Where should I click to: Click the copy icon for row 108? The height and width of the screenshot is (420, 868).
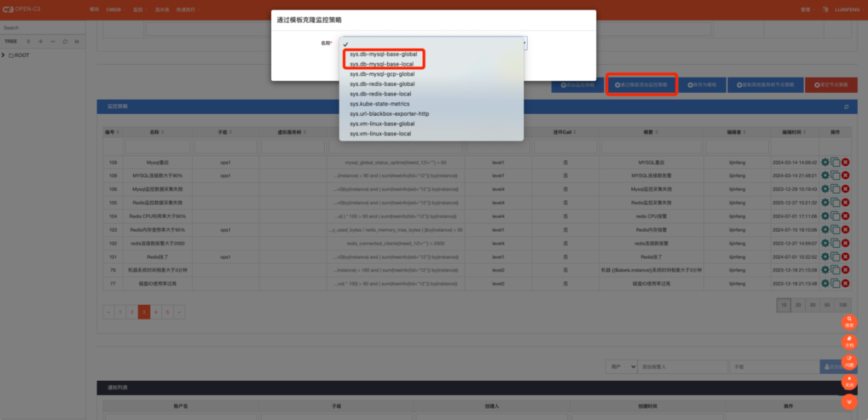835,176
